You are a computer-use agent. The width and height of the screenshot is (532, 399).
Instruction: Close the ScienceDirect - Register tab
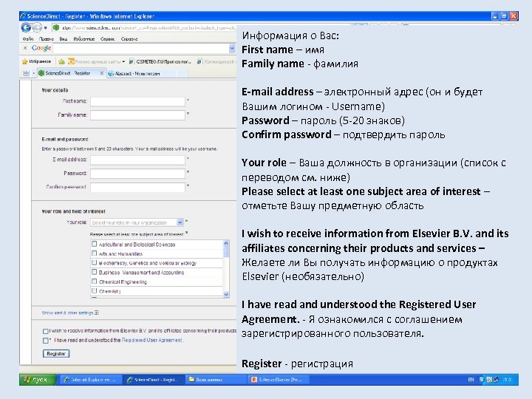pos(101,73)
